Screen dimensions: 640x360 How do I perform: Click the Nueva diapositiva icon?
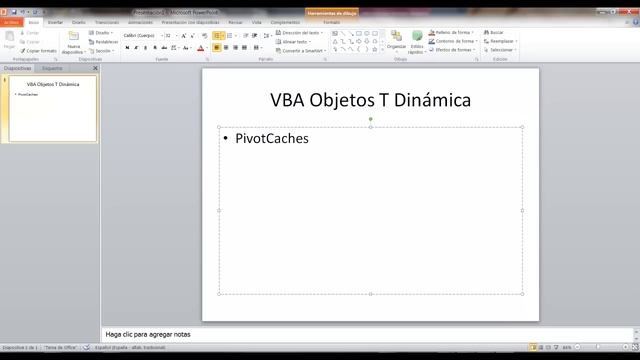tap(73, 37)
